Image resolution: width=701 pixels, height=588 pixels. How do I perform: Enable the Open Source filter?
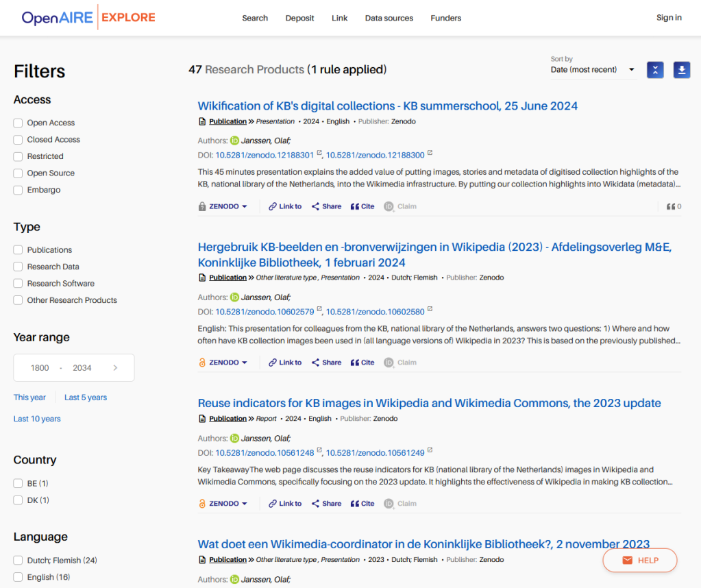pyautogui.click(x=18, y=173)
